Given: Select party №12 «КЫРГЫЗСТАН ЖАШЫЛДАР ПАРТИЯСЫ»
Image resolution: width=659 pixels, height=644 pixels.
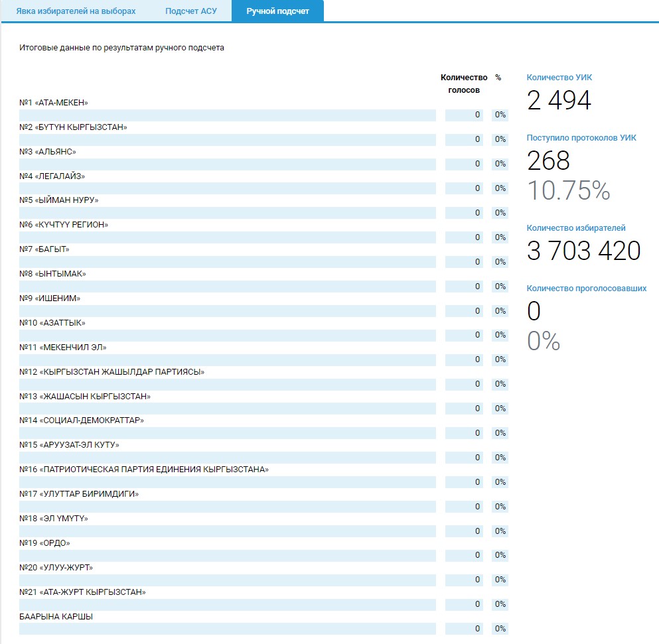Looking at the screenshot, I should pyautogui.click(x=112, y=372).
